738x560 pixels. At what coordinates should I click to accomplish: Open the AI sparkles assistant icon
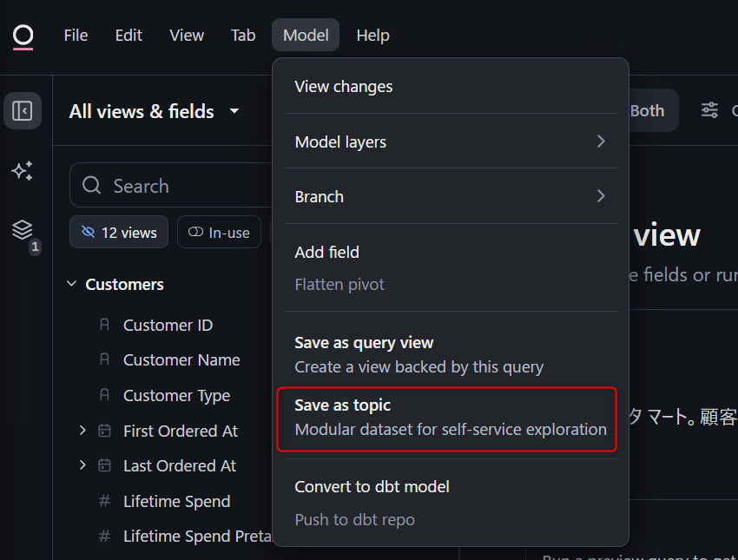pos(23,171)
